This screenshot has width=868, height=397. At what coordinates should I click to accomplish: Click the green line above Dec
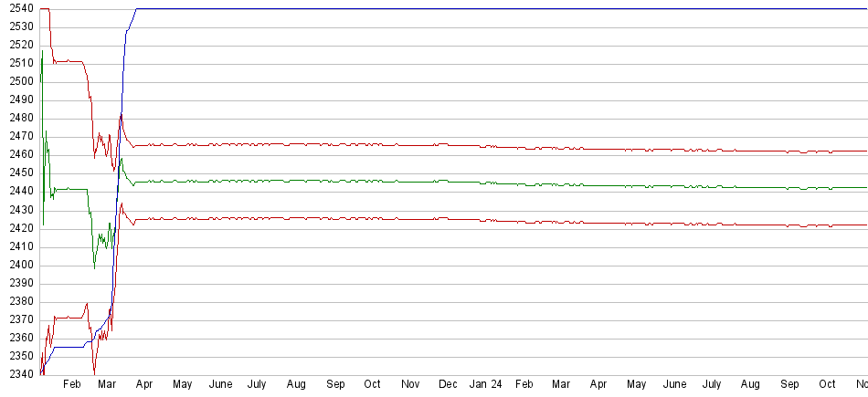point(448,181)
